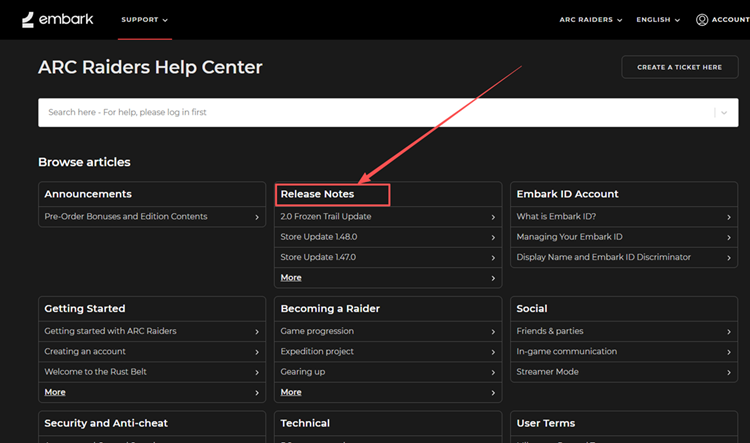
Task: Click chevron arrow on Store Update 1.48.0 row
Action: click(x=493, y=237)
